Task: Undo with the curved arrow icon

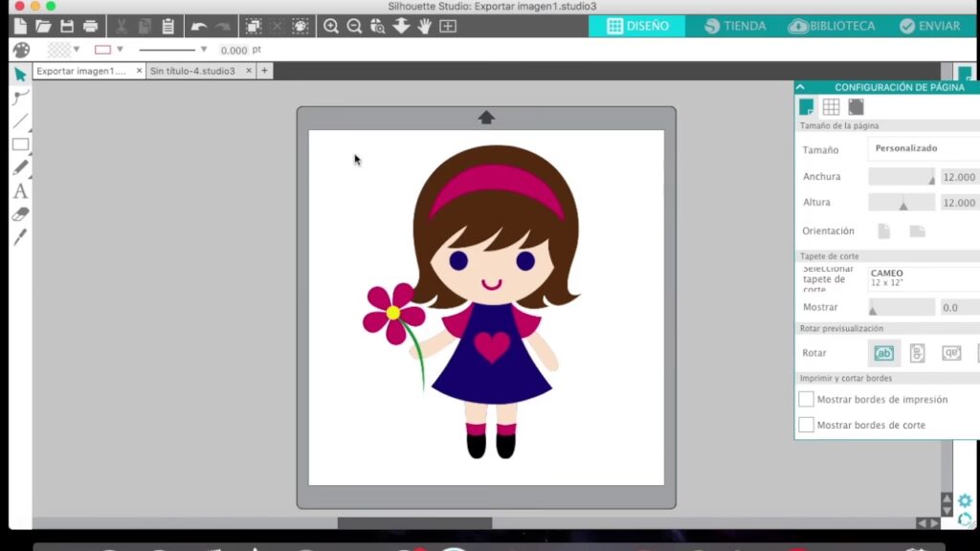Action: [199, 26]
